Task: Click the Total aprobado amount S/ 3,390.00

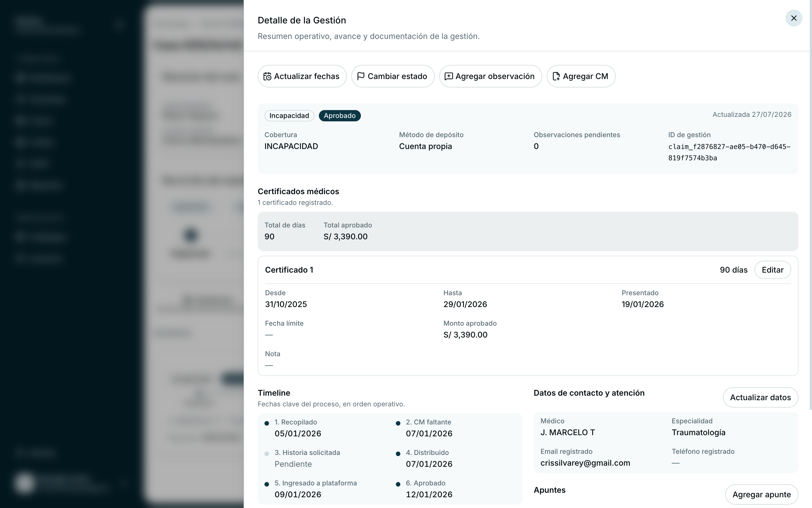Action: click(x=346, y=237)
